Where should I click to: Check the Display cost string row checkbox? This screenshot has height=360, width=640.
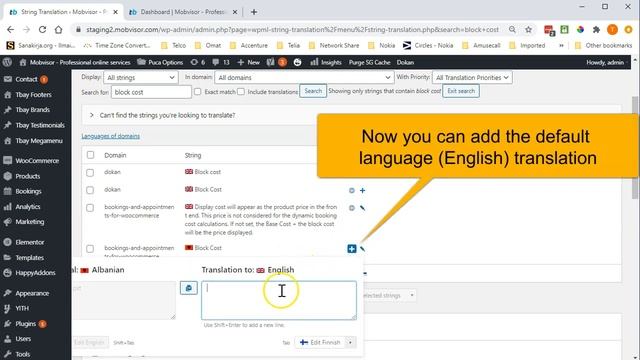[x=90, y=208]
